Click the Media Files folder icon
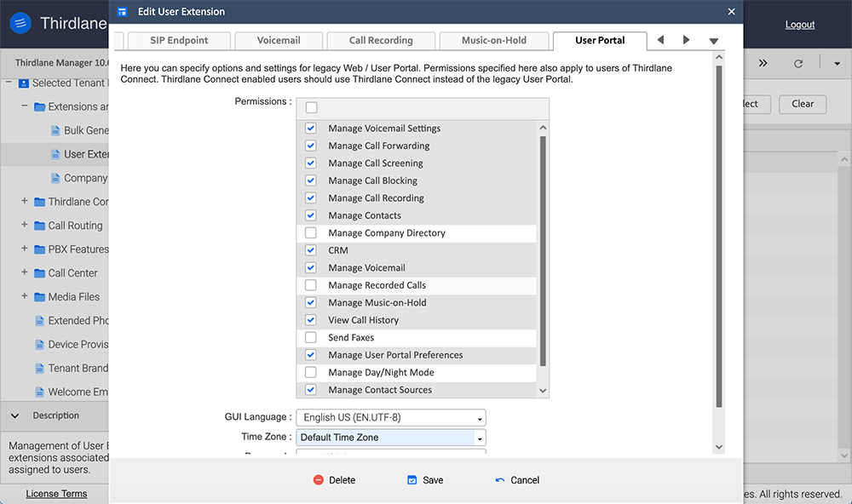This screenshot has height=504, width=852. 41,296
